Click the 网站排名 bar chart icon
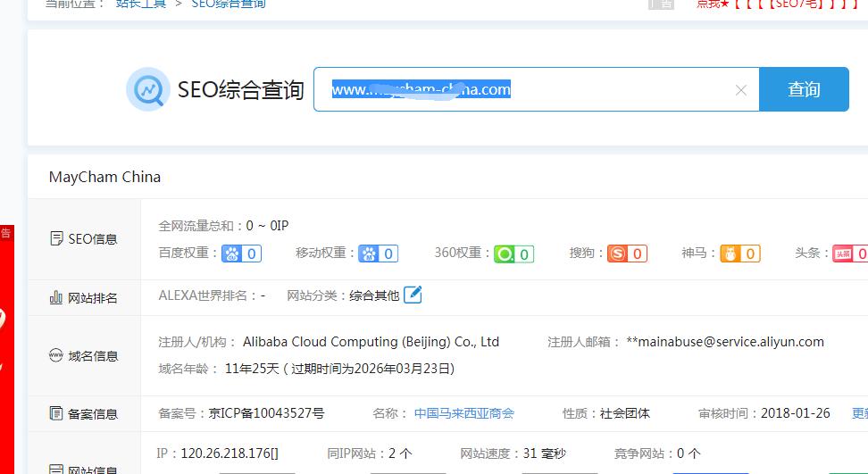Image resolution: width=868 pixels, height=474 pixels. coord(56,297)
